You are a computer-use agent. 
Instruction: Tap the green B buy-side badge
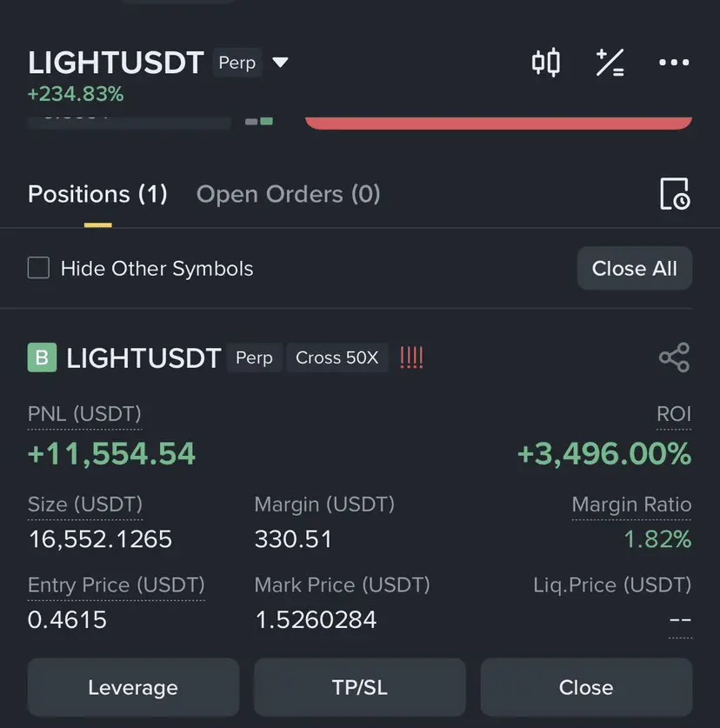pos(42,357)
